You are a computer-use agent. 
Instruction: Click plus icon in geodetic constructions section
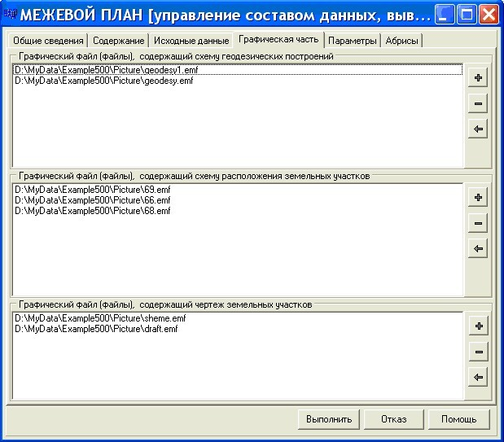pyautogui.click(x=478, y=78)
